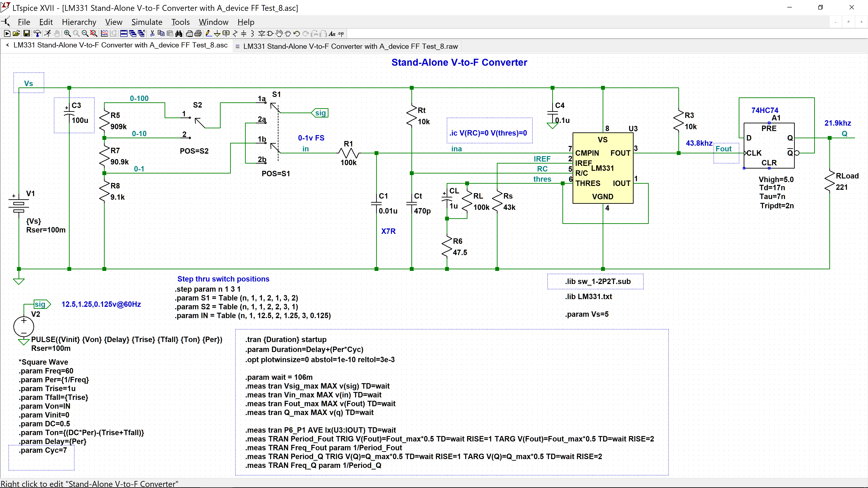Open Find with the binoculars icon

[179, 34]
